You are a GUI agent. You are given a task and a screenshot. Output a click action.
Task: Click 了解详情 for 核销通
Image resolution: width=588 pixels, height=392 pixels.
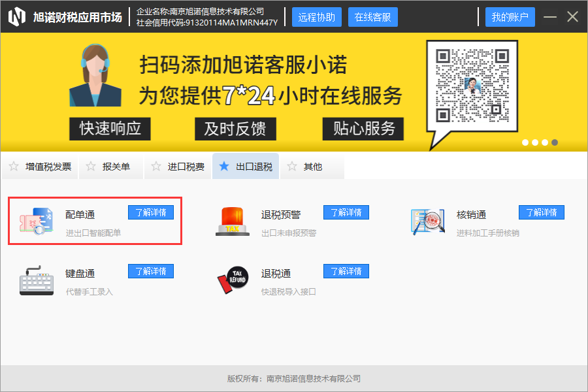click(x=542, y=212)
